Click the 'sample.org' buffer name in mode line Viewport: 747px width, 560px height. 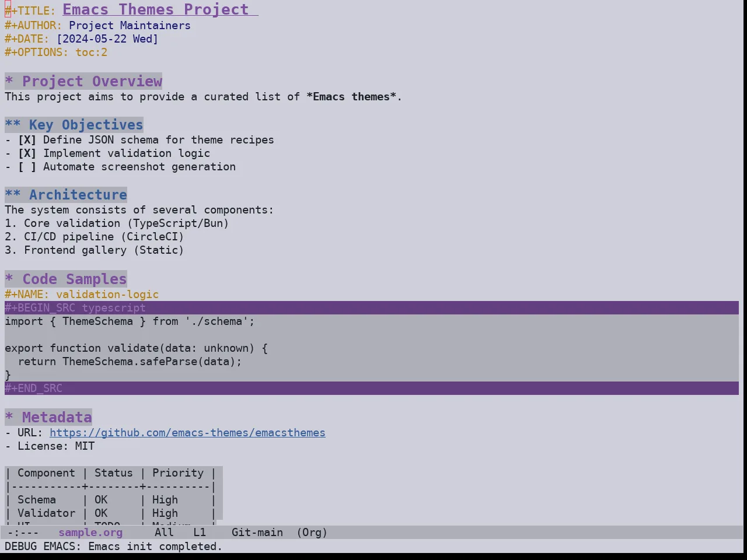click(90, 533)
